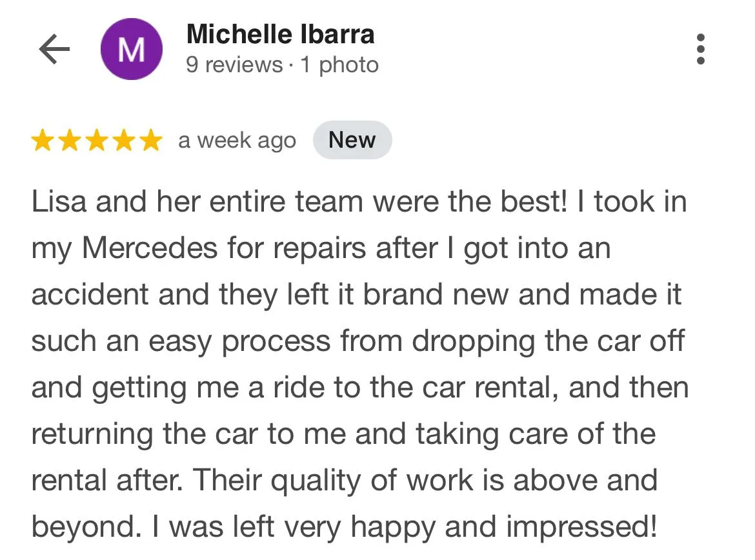Click the fourth yellow rating star

click(x=123, y=140)
